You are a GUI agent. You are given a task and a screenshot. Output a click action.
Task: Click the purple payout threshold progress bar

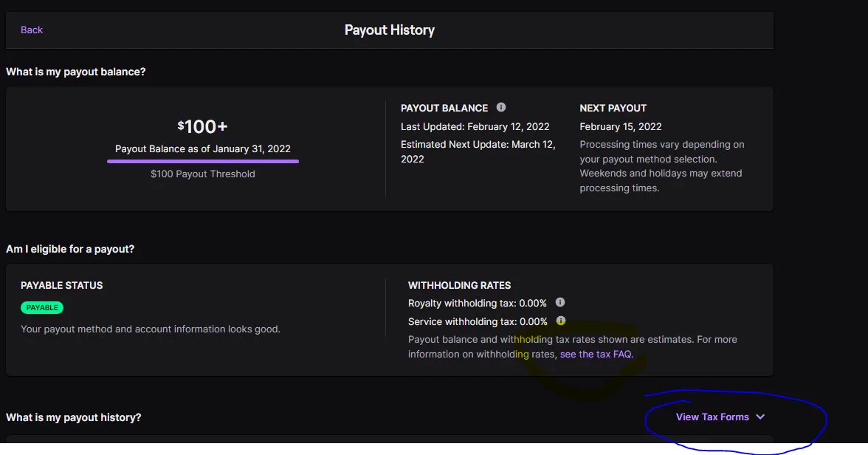point(202,161)
